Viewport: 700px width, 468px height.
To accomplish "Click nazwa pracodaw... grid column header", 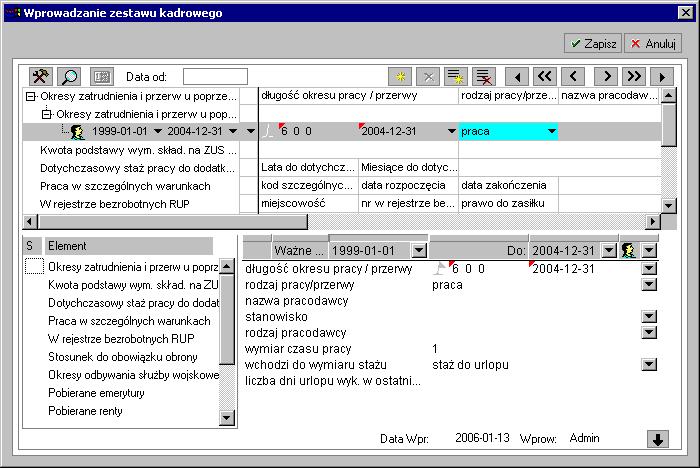I will 609,95.
